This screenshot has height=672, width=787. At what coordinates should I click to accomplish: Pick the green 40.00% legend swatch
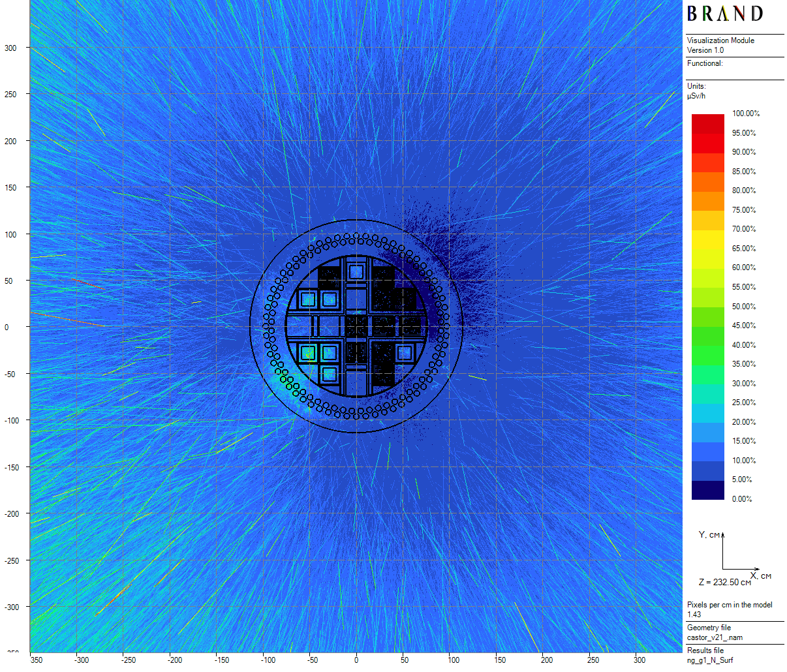708,336
